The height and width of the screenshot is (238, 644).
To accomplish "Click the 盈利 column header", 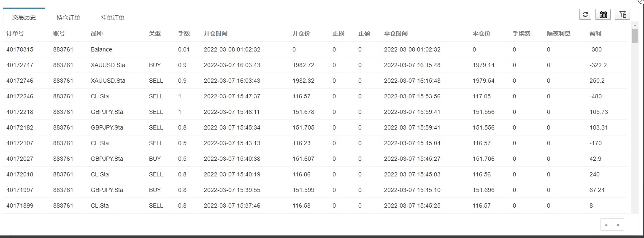I will 595,33.
